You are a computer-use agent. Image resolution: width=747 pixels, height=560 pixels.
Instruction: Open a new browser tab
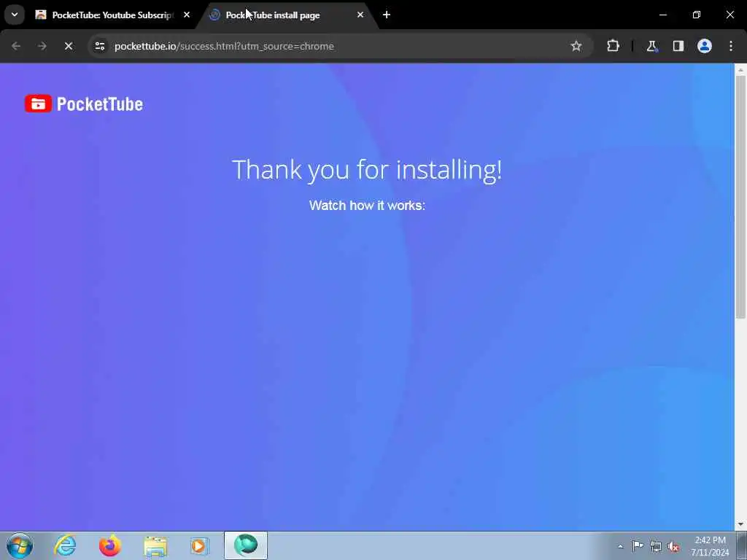[x=387, y=15]
